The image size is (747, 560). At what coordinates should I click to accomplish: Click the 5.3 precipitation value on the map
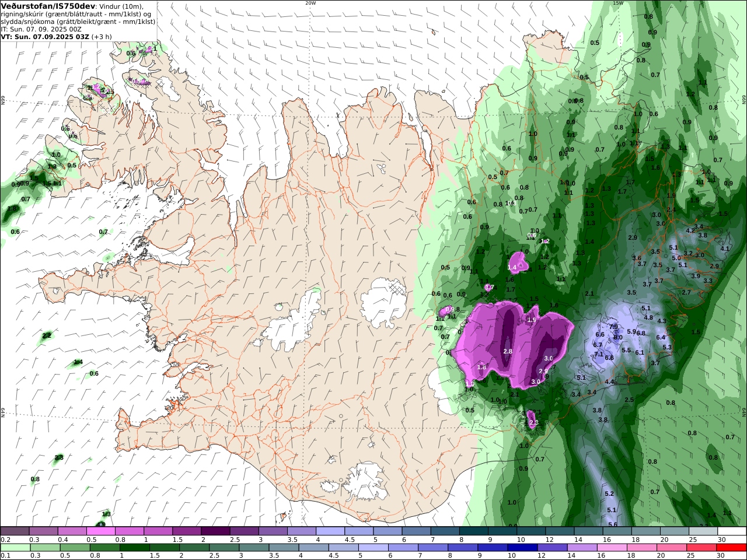tap(667, 347)
